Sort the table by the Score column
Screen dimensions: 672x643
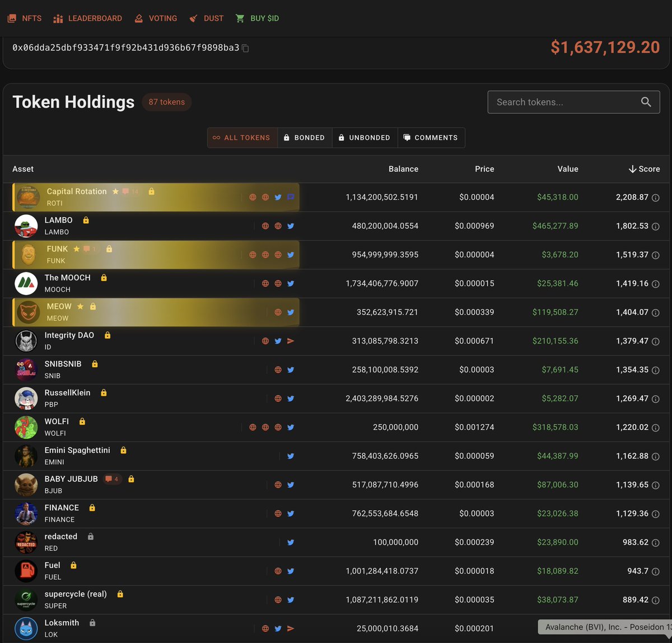[x=644, y=169]
